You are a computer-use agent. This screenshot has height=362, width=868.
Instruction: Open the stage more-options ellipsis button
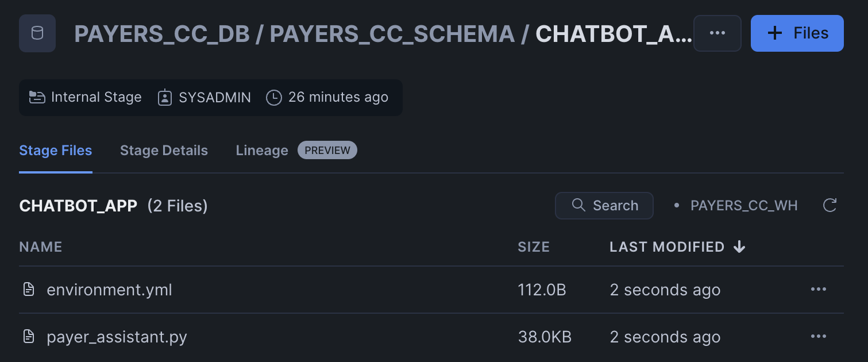pyautogui.click(x=717, y=33)
